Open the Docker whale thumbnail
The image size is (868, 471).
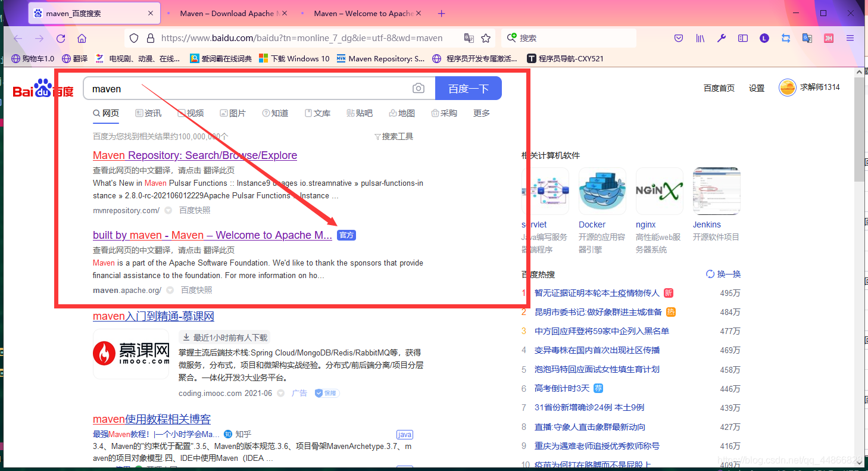[x=602, y=191]
